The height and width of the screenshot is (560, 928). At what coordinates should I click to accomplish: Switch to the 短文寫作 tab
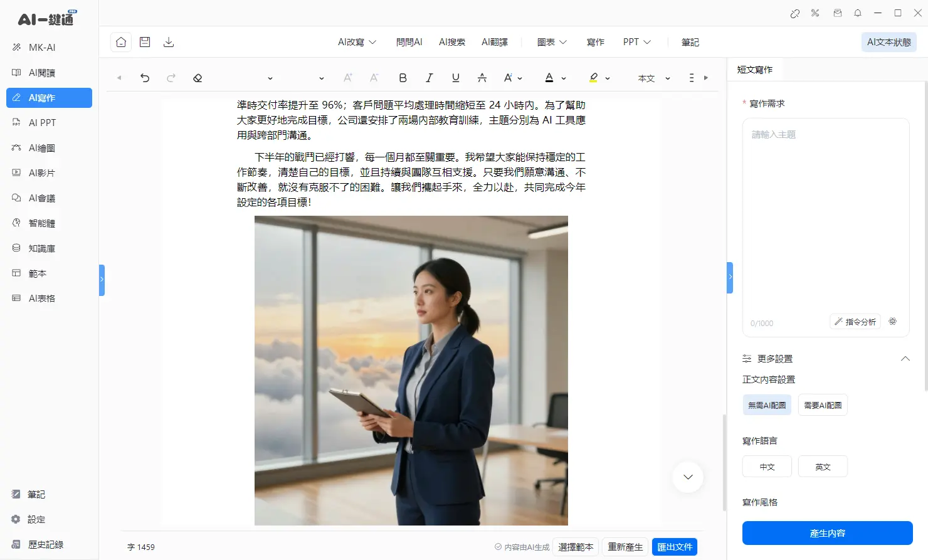(755, 70)
